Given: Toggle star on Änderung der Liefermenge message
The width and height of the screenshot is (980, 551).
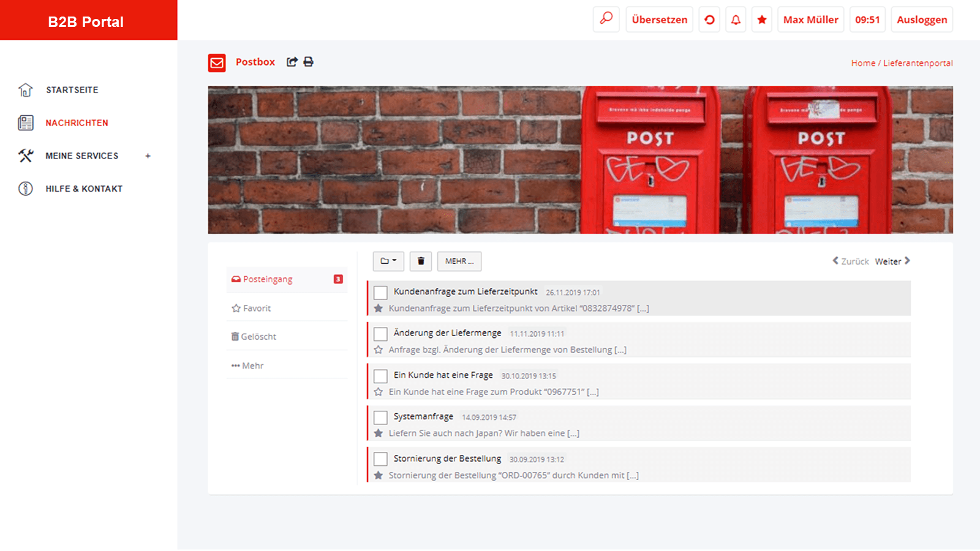Looking at the screenshot, I should pos(379,350).
